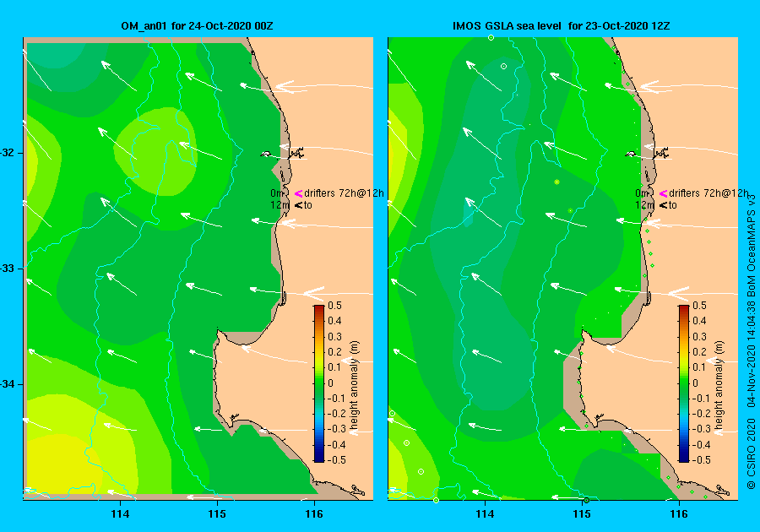760x532 pixels.
Task: Click the 0.5 label on right color bar
Action: click(x=699, y=306)
